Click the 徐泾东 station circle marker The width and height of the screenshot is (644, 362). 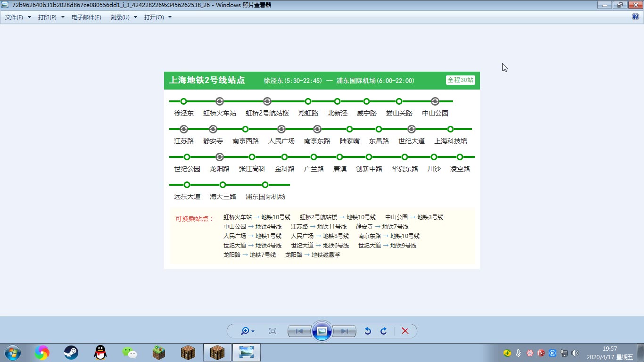(184, 101)
